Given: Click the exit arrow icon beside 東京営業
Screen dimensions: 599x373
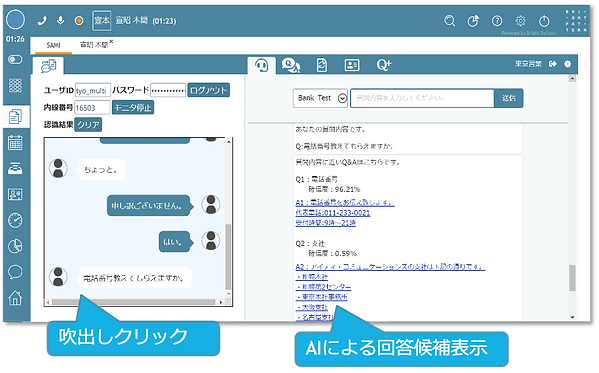Looking at the screenshot, I should 552,64.
